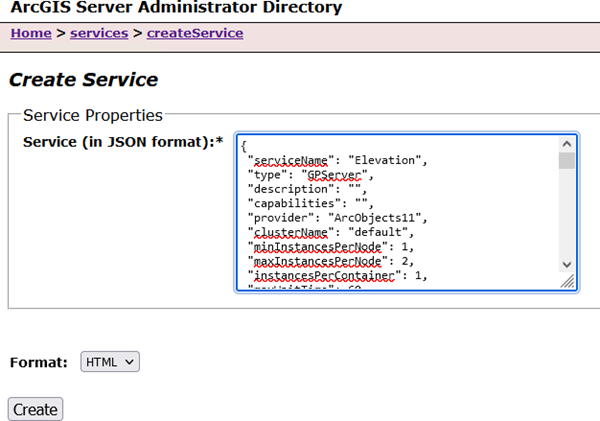Click the textarea resize grip handle
600x421 pixels.
(567, 281)
